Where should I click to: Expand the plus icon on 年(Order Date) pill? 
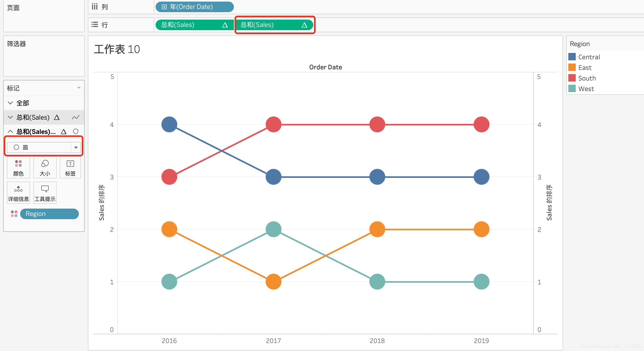(x=164, y=7)
